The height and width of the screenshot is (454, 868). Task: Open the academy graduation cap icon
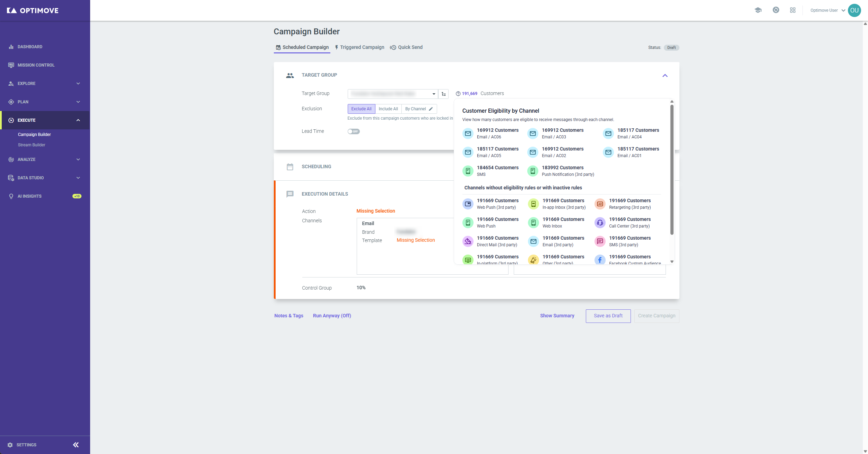tap(758, 10)
